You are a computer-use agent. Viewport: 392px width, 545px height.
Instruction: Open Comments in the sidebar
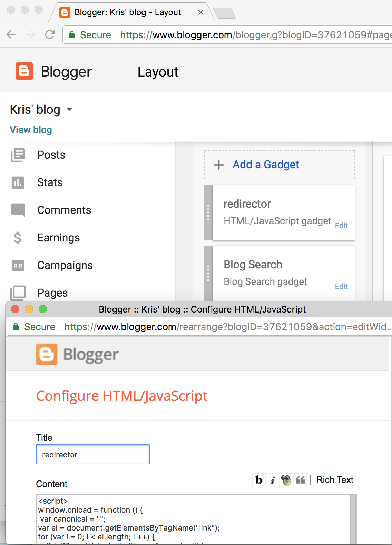coord(64,210)
